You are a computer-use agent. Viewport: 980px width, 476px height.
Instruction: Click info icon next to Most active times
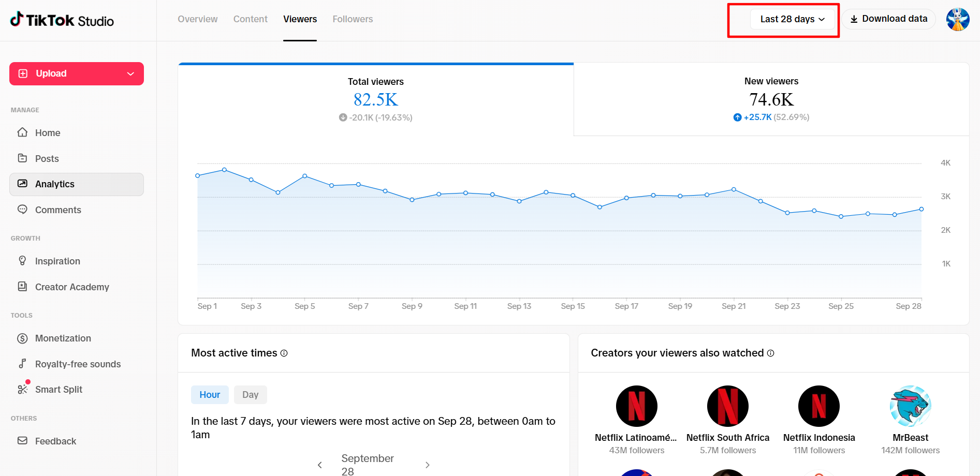tap(284, 353)
